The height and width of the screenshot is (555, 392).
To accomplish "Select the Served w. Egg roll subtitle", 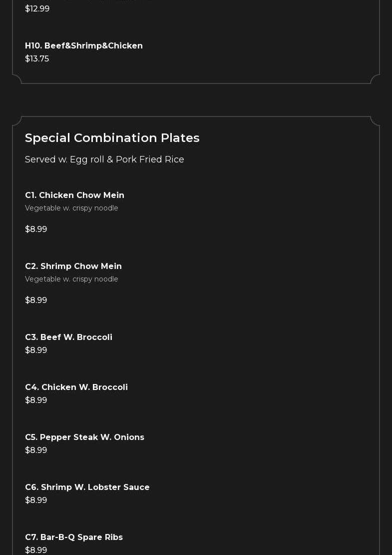I will 104,159.
